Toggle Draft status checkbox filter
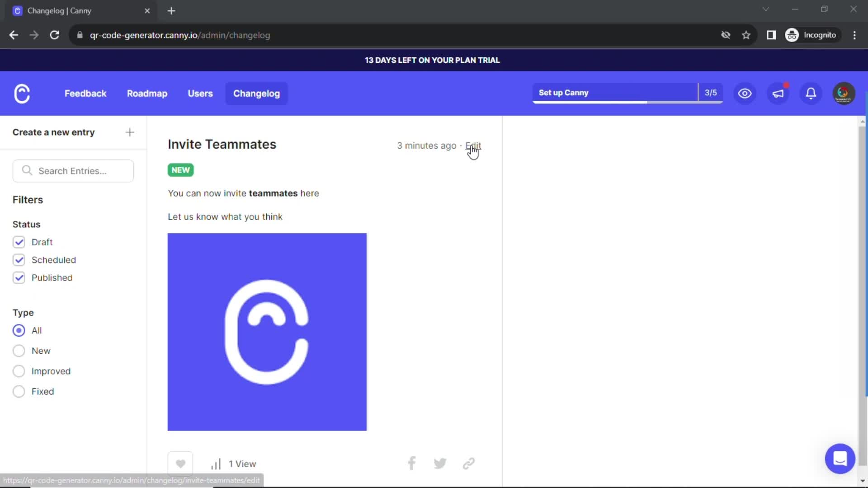Screen dimensions: 868x488 coord(19,241)
